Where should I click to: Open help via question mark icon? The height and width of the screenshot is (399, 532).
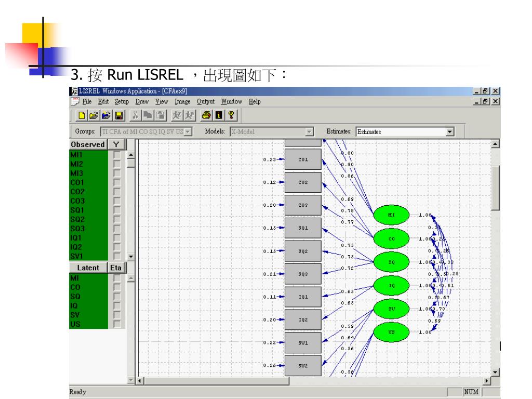point(231,116)
